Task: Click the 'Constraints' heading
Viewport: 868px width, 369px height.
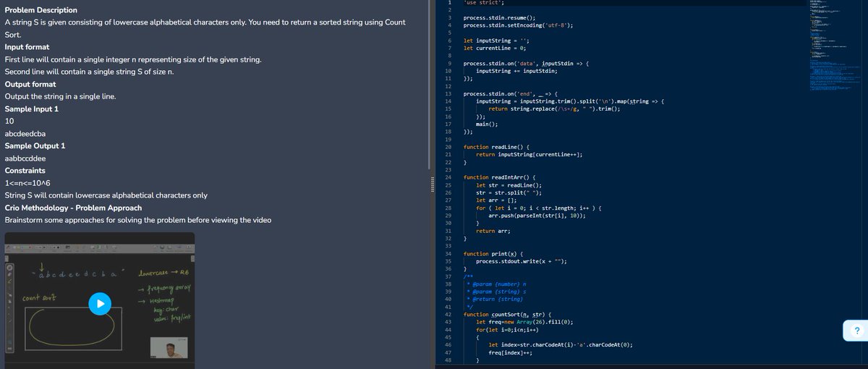Action: pos(25,171)
